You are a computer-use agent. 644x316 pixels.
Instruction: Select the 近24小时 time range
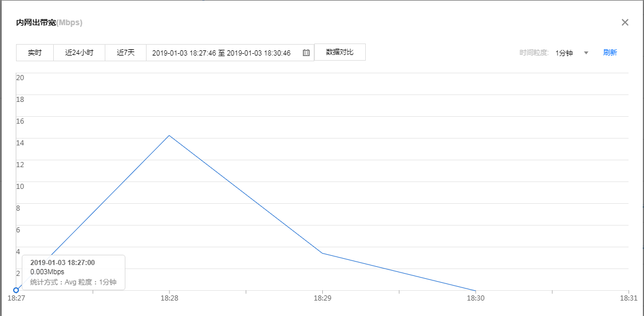(79, 53)
